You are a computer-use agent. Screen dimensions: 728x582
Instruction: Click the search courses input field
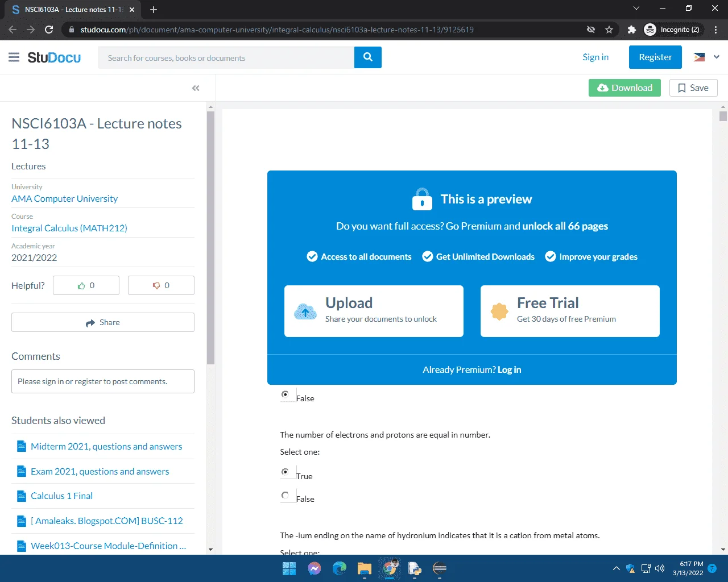226,57
